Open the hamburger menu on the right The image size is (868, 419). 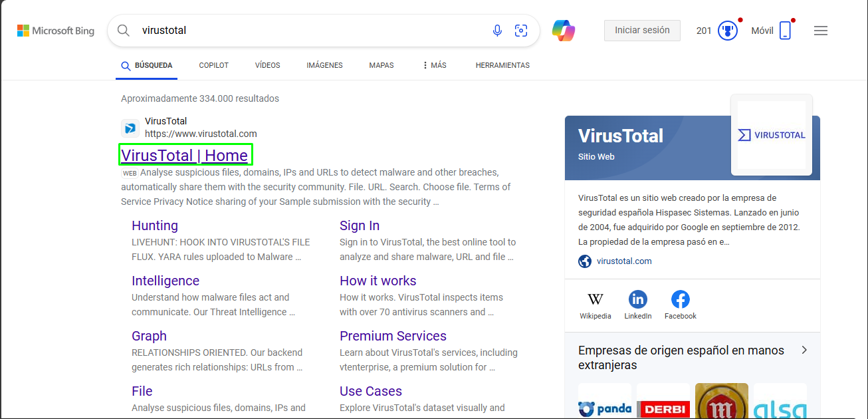[x=820, y=30]
